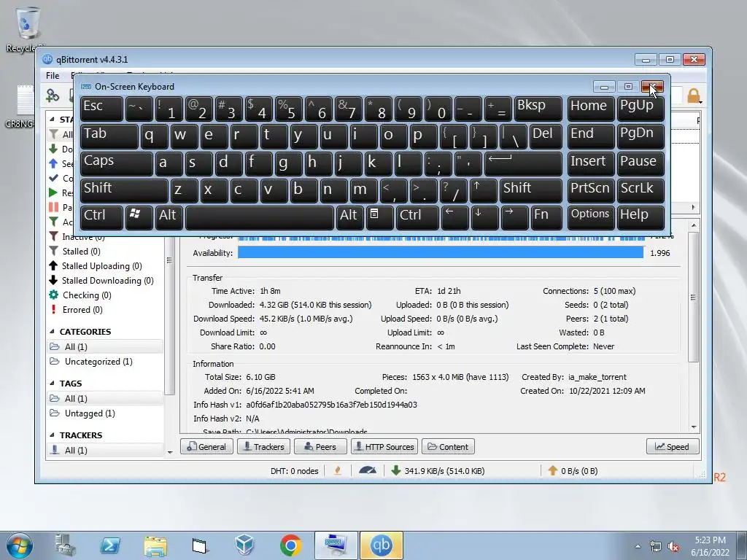The image size is (747, 560).
Task: Open the Speed graph tab
Action: click(673, 447)
